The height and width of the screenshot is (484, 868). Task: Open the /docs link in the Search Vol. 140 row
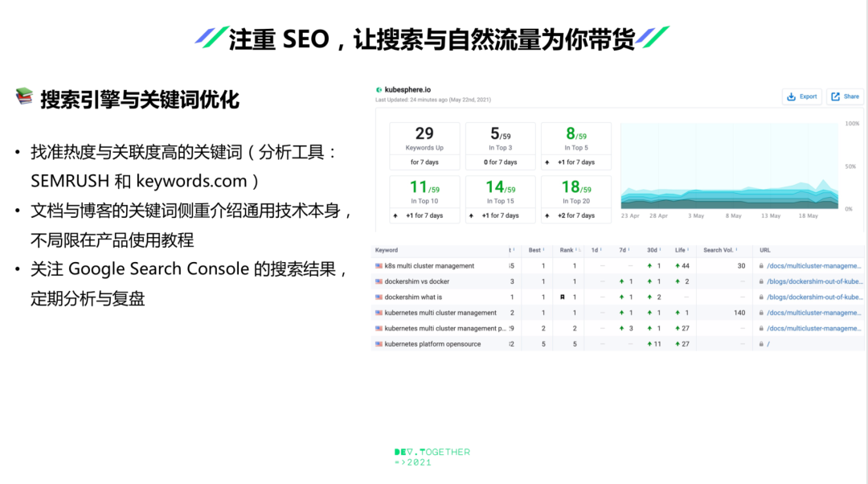pyautogui.click(x=813, y=312)
